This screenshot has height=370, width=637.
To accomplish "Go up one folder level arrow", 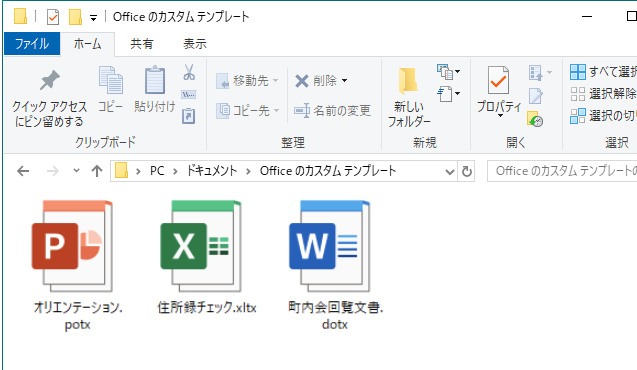I will coord(97,171).
